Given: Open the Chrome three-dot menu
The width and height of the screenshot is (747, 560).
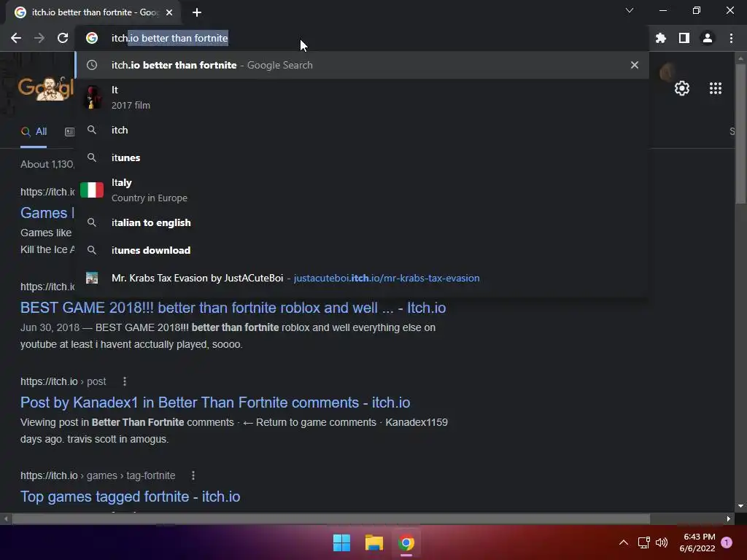Looking at the screenshot, I should (731, 38).
